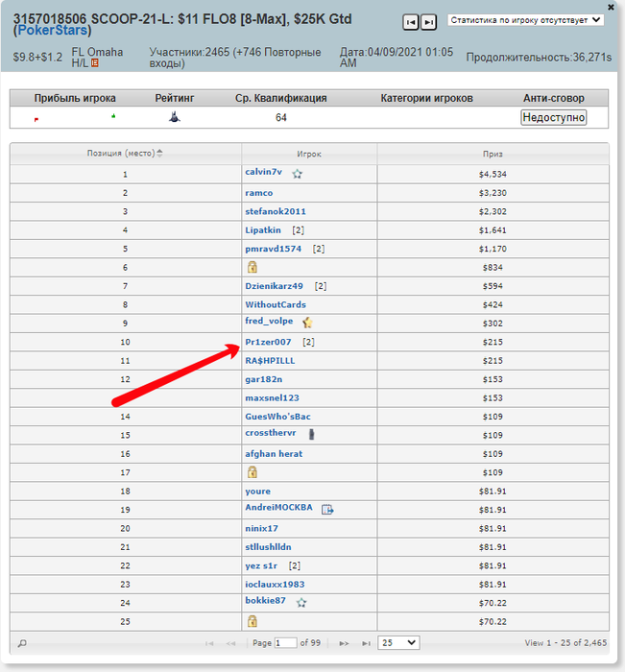Image resolution: width=625 pixels, height=672 pixels.
Task: Go to previous tournament button
Action: 410,22
